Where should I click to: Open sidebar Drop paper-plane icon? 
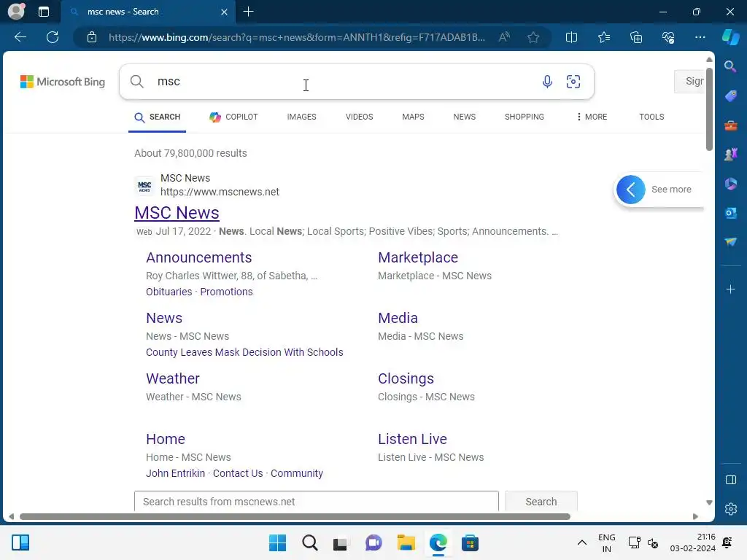(x=730, y=242)
